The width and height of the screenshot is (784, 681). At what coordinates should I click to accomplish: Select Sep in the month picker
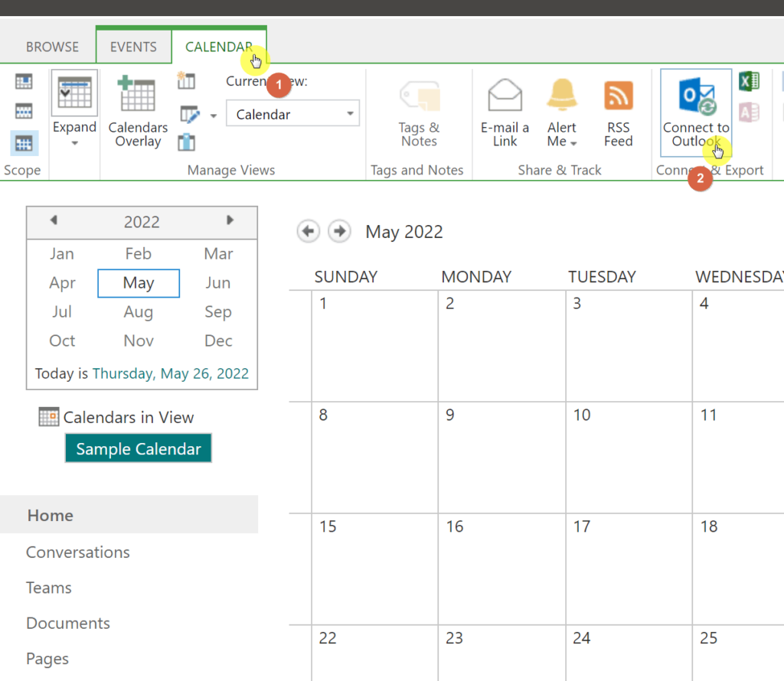[218, 311]
